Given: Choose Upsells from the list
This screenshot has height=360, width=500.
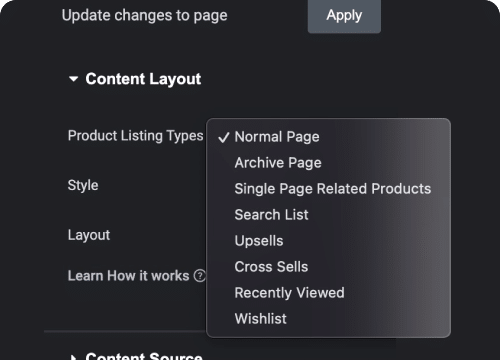Looking at the screenshot, I should coord(328,241).
